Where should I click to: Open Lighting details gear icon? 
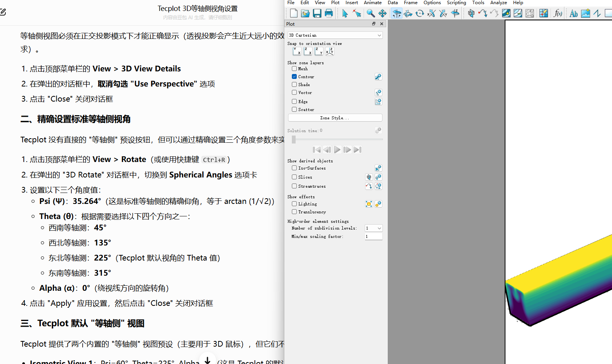378,204
